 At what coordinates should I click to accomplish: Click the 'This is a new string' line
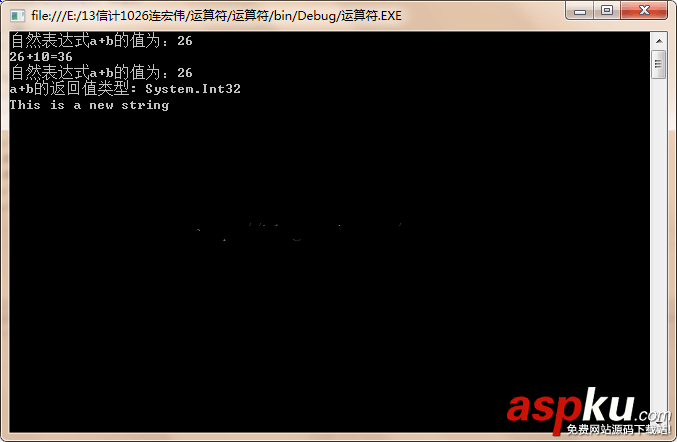pyautogui.click(x=89, y=105)
